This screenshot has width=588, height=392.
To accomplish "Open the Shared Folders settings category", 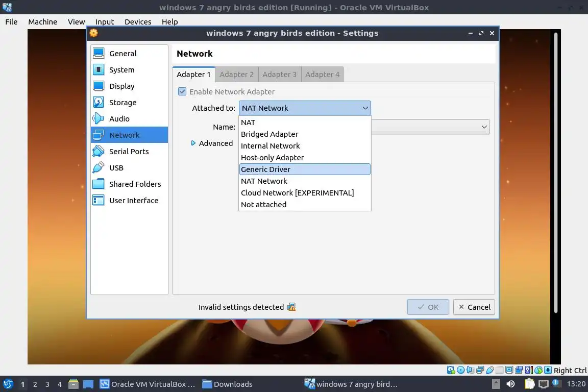I will [129, 184].
